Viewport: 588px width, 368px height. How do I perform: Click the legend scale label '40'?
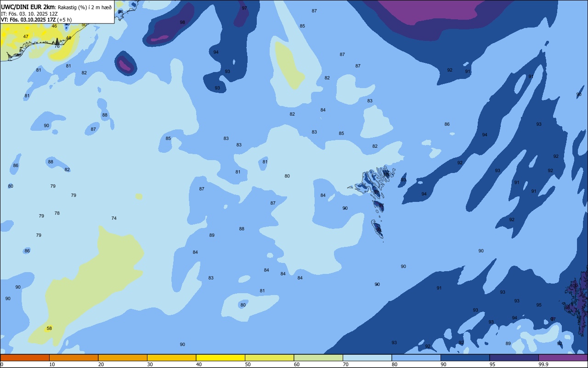tap(199, 364)
